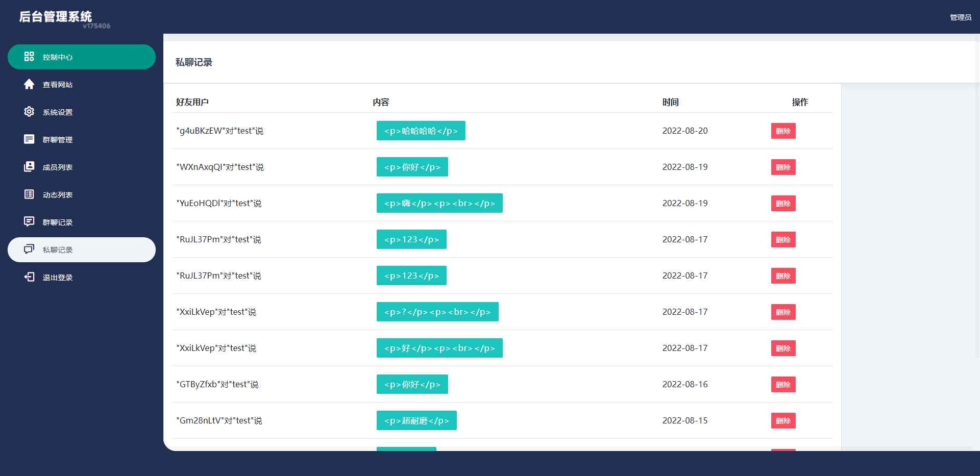Click the 操作 column header
Screen dimensions: 980x476
tap(800, 102)
